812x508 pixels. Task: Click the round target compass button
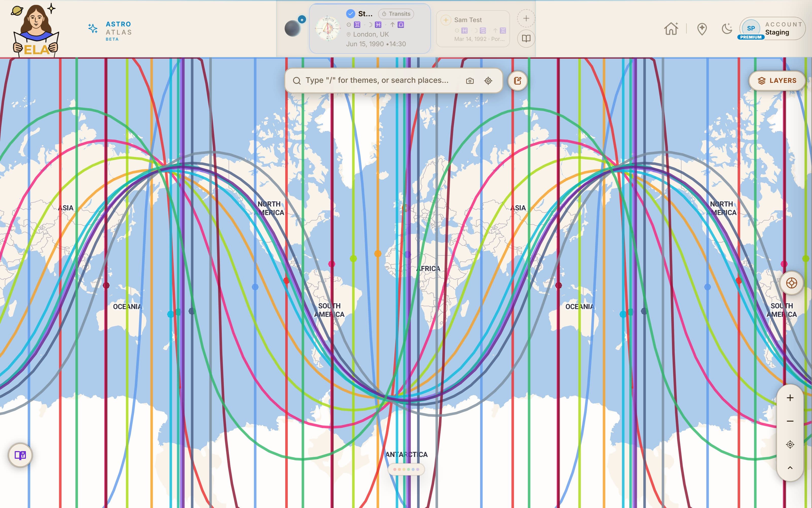click(x=791, y=283)
